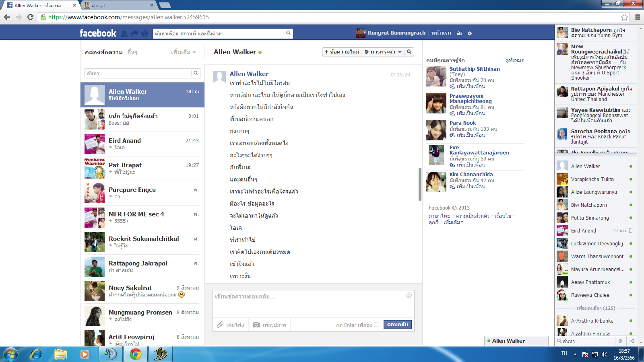Open Windows Media Player from the taskbar
The image size is (644, 362).
[x=85, y=354]
